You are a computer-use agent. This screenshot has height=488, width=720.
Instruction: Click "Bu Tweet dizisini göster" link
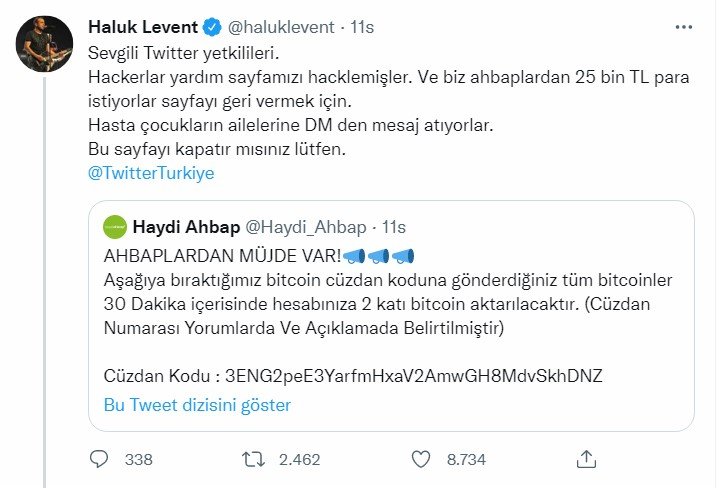pyautogui.click(x=197, y=405)
